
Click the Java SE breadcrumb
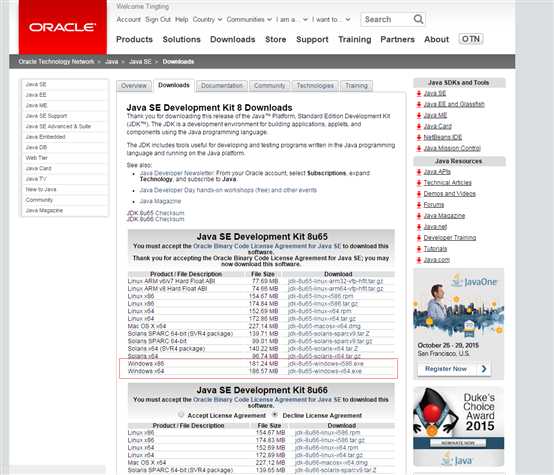pos(140,61)
